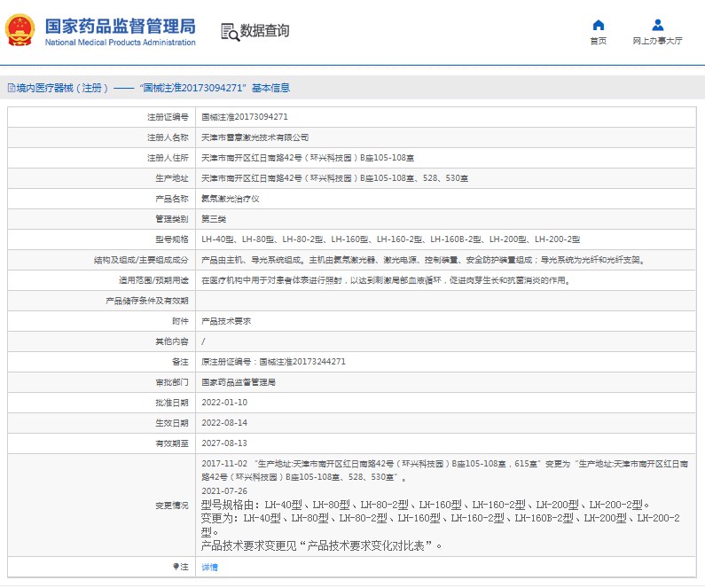The width and height of the screenshot is (705, 588).
Task: Click expiry date 2027-08-13
Action: click(x=224, y=443)
